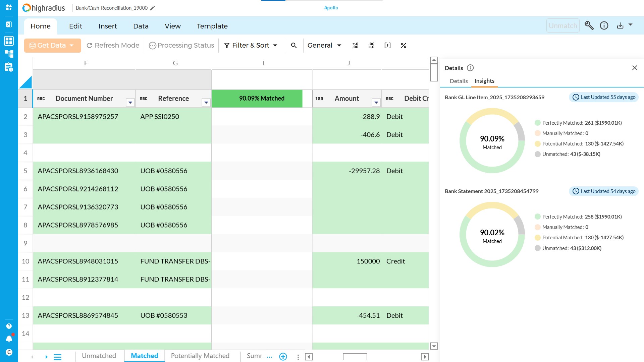Open the Insights tab in Details panel
The image size is (644, 362).
pyautogui.click(x=484, y=81)
